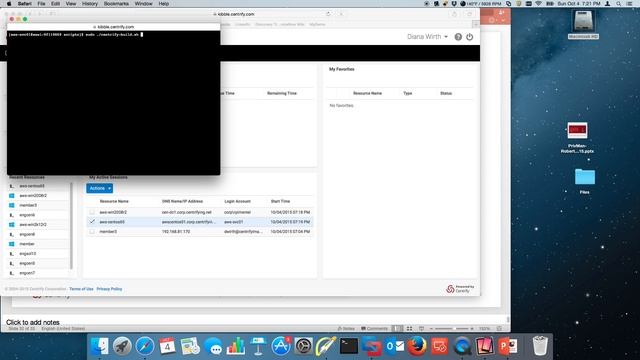The image size is (640, 360).
Task: Click the Wi-Fi status icon
Action: click(x=538, y=4)
